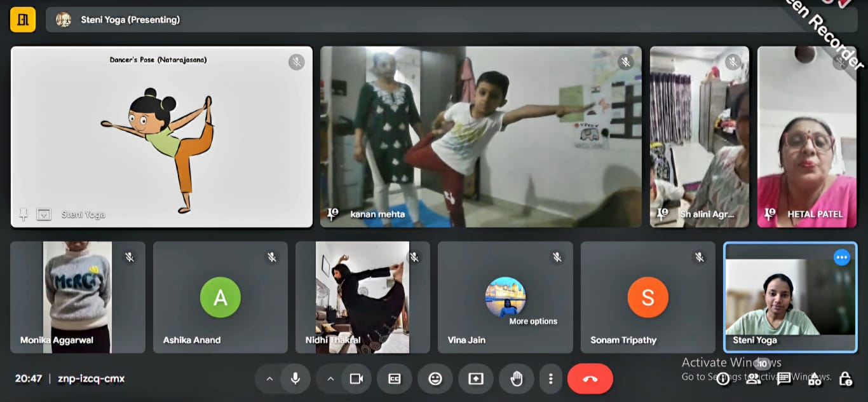Open the emoji reactions panel

tap(435, 378)
